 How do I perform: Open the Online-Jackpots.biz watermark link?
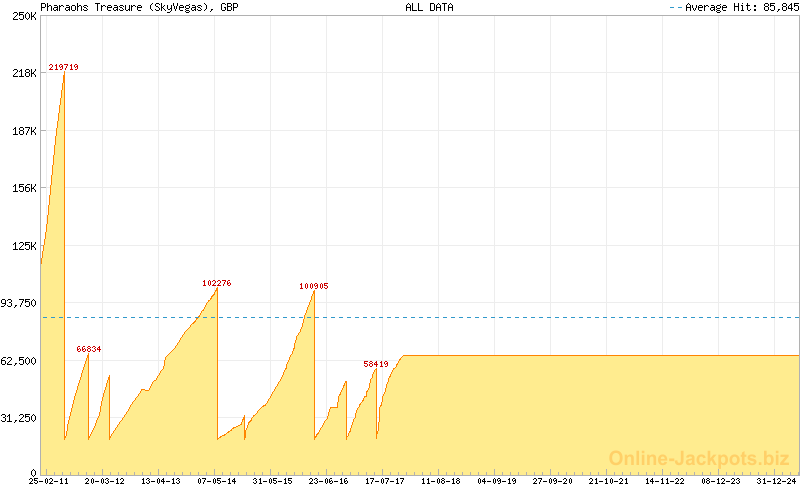tap(699, 458)
